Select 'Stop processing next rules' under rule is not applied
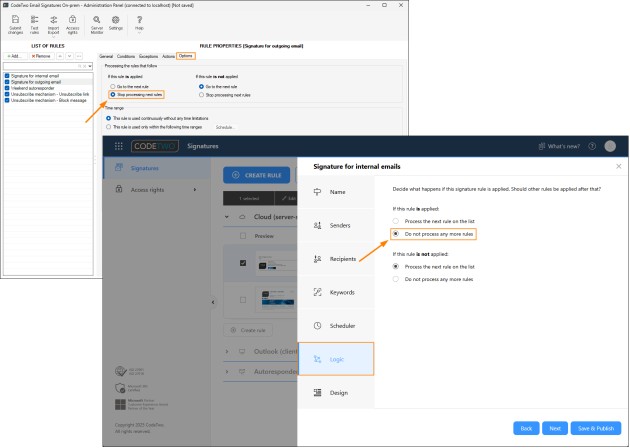Image resolution: width=630 pixels, height=448 pixels. (x=201, y=95)
